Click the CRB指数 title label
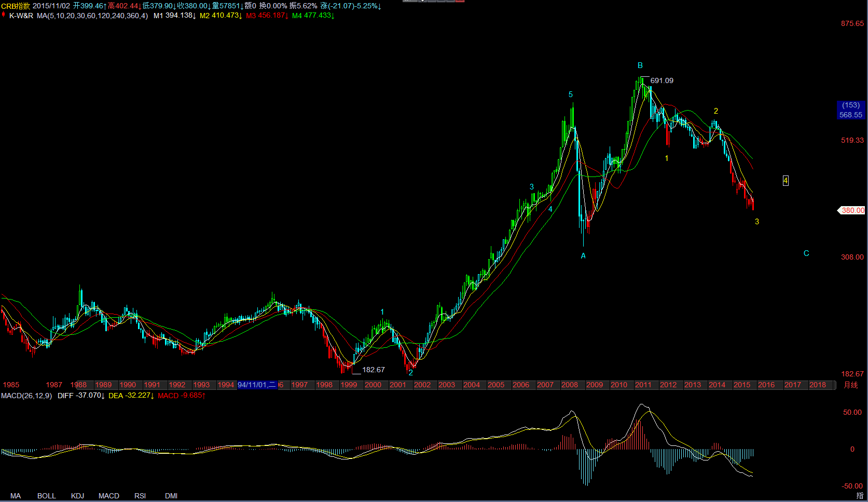This screenshot has width=868, height=502. 16,6
